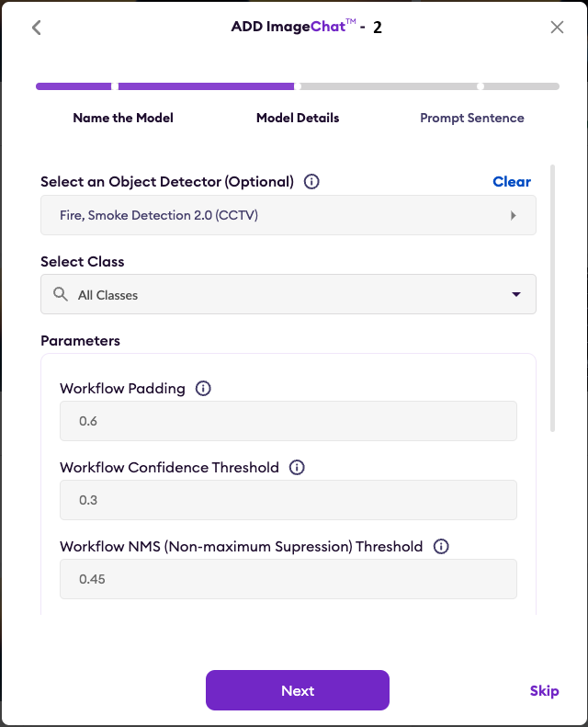The width and height of the screenshot is (588, 727).
Task: Click the Next button
Action: (298, 690)
